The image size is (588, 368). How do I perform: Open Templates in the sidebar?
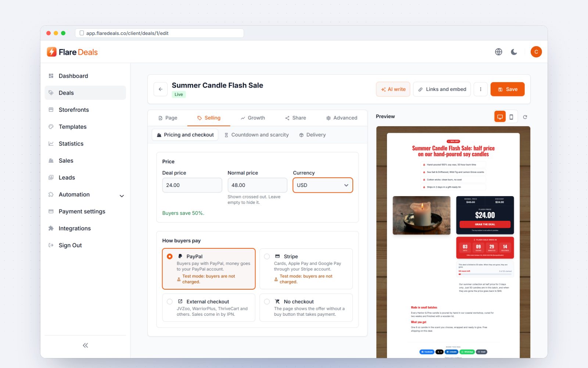85,127
